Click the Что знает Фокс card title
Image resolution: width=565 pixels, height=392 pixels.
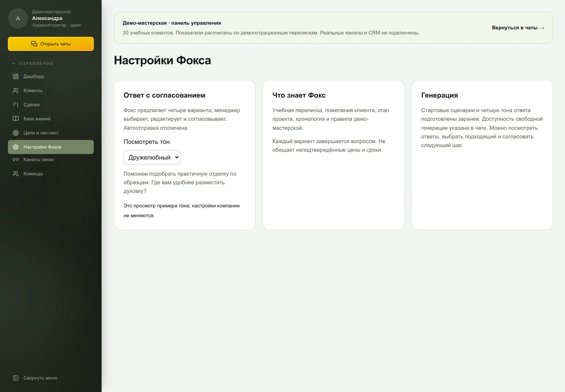(x=299, y=95)
